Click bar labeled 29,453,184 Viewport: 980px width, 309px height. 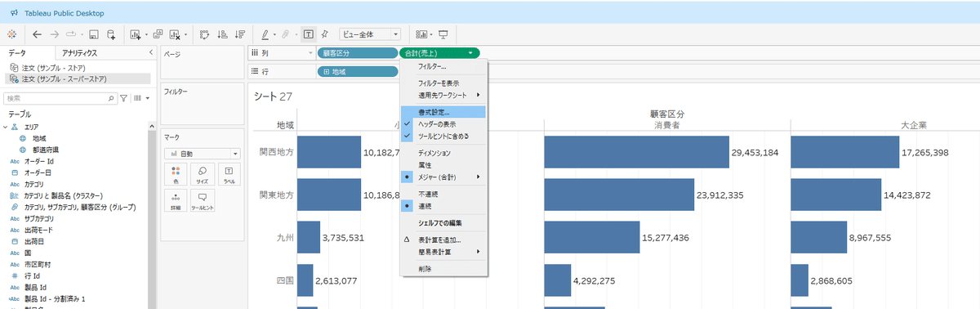point(636,152)
